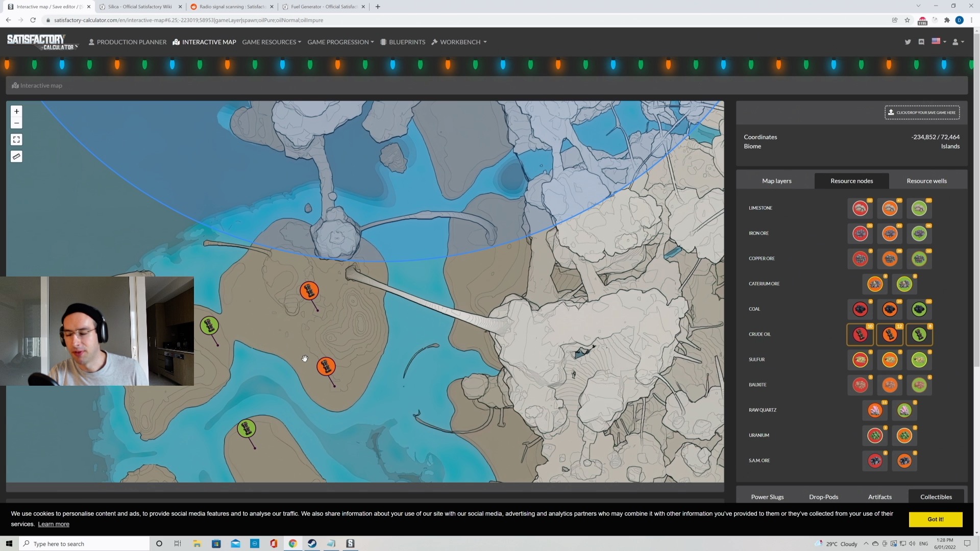Toggle the pure crude oil nodes

[919, 335]
